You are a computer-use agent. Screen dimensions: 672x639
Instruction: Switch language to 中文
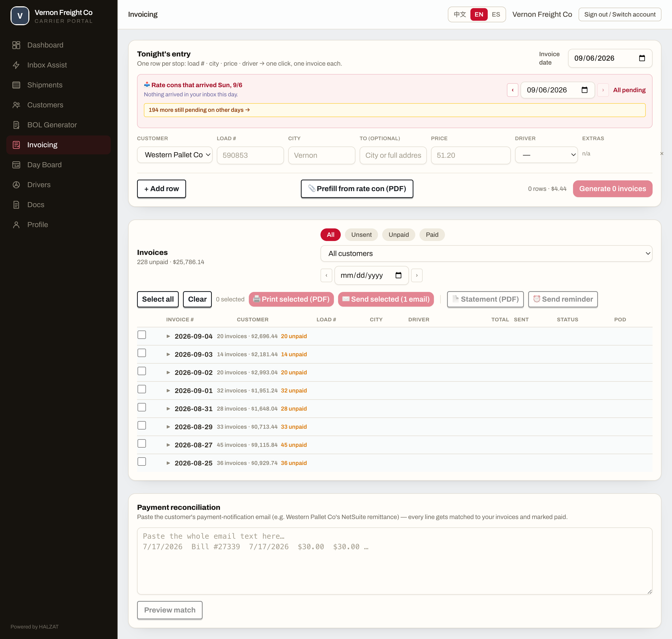pyautogui.click(x=459, y=14)
